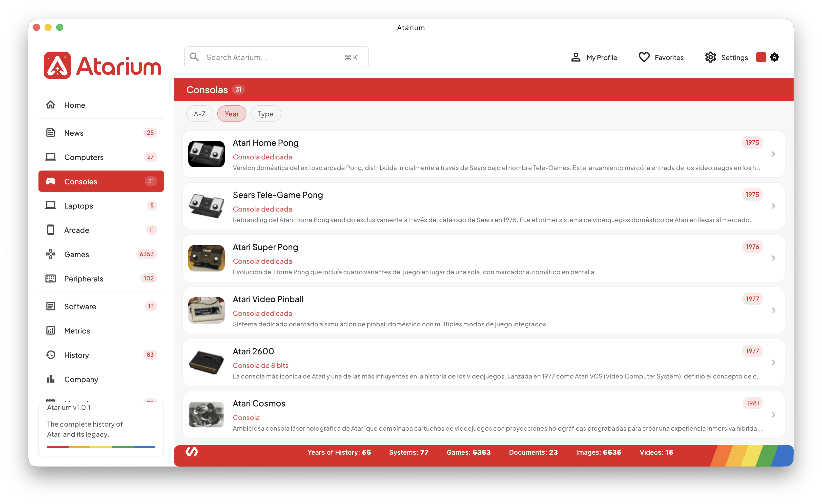Click the Laptops icon in sidebar

(50, 206)
